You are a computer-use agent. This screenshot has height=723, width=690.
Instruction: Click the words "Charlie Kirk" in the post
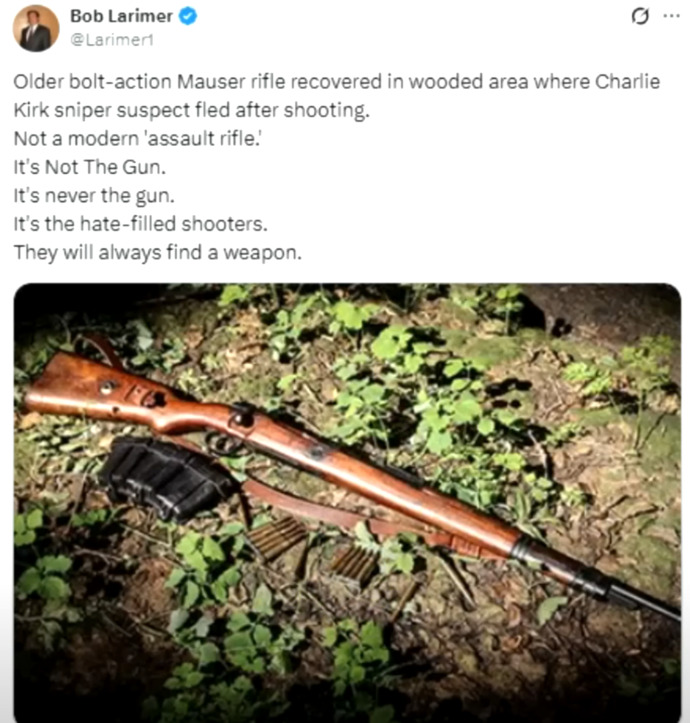coord(627,82)
